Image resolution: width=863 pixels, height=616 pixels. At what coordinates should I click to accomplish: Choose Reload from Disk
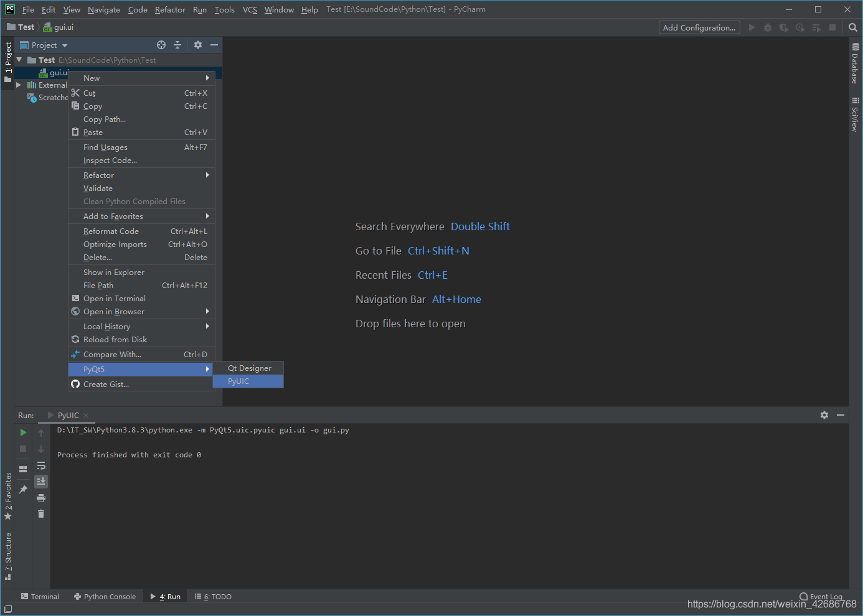point(141,339)
